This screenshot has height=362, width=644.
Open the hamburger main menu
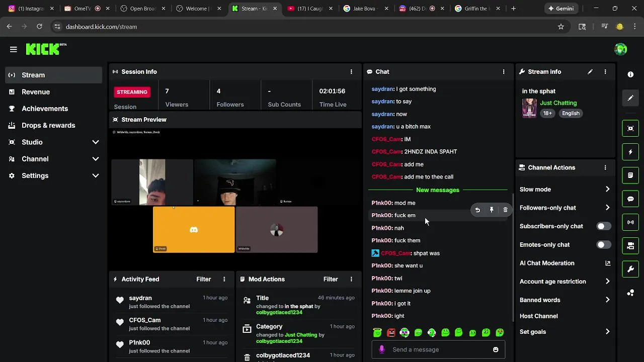point(14,49)
